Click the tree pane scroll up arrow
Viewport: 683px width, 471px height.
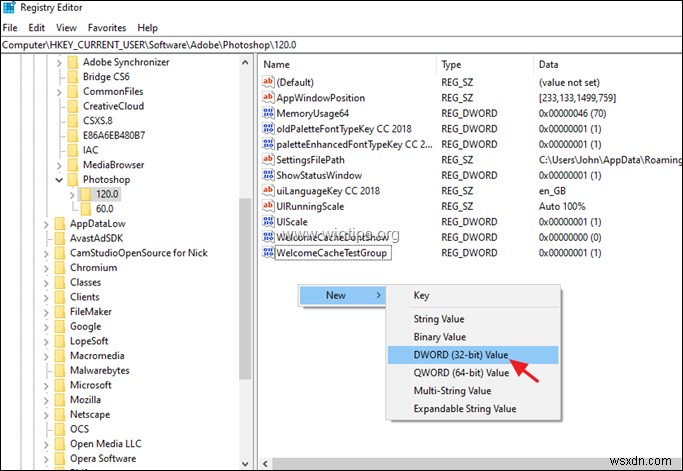point(245,63)
